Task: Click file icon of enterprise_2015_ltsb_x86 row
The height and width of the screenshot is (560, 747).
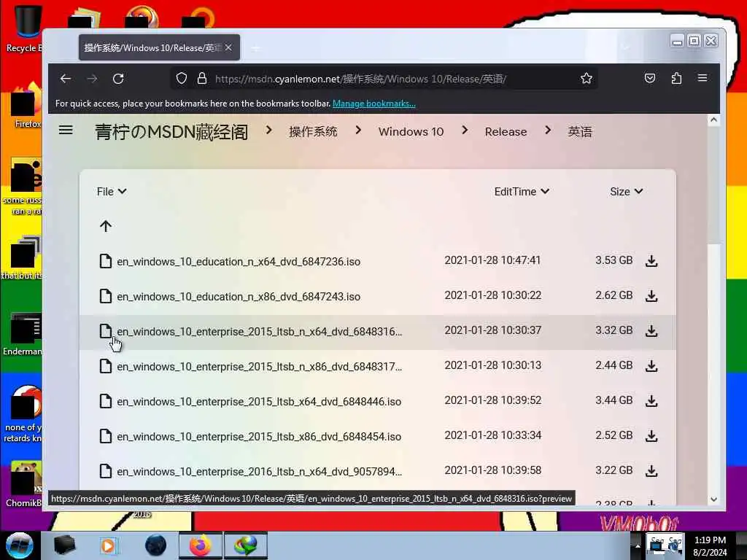Action: (x=105, y=436)
